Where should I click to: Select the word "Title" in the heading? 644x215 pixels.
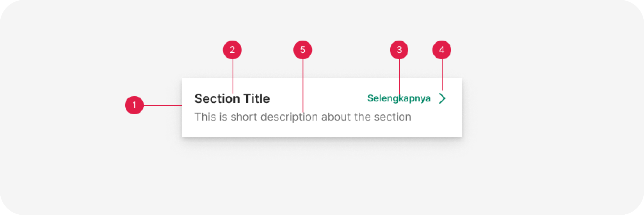(x=256, y=99)
